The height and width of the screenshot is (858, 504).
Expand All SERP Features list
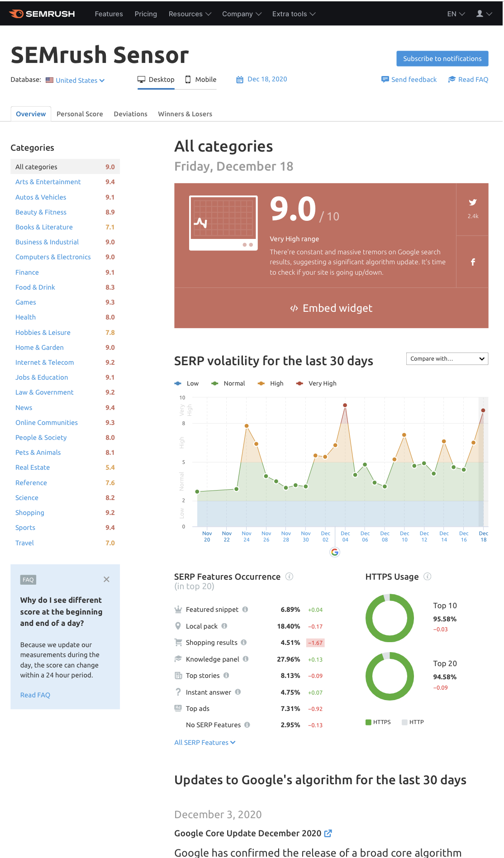coord(205,743)
